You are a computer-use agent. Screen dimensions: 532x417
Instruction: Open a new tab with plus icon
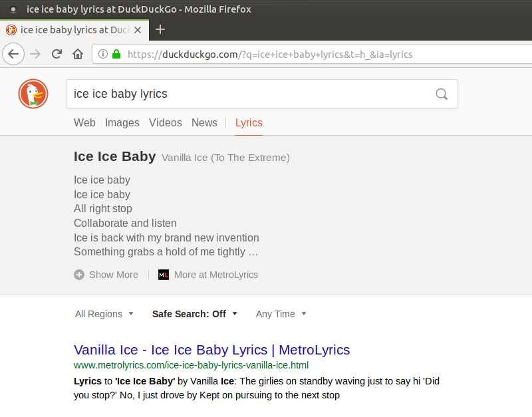[160, 29]
